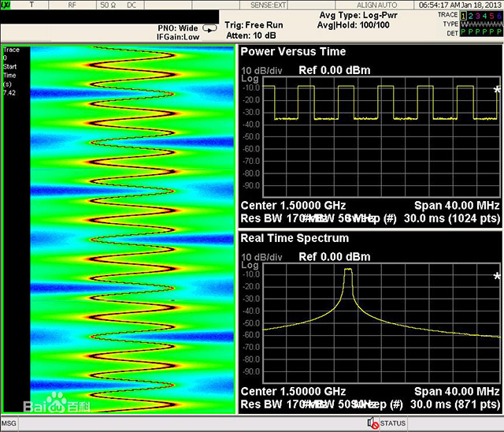Select trace number 1
Screen dimensions: 504x432
pyautogui.click(x=464, y=16)
